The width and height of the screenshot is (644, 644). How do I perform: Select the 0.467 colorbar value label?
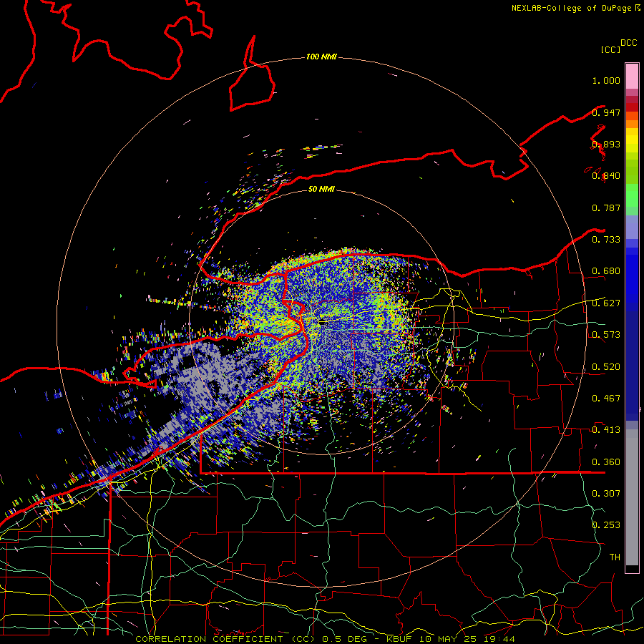(x=606, y=398)
